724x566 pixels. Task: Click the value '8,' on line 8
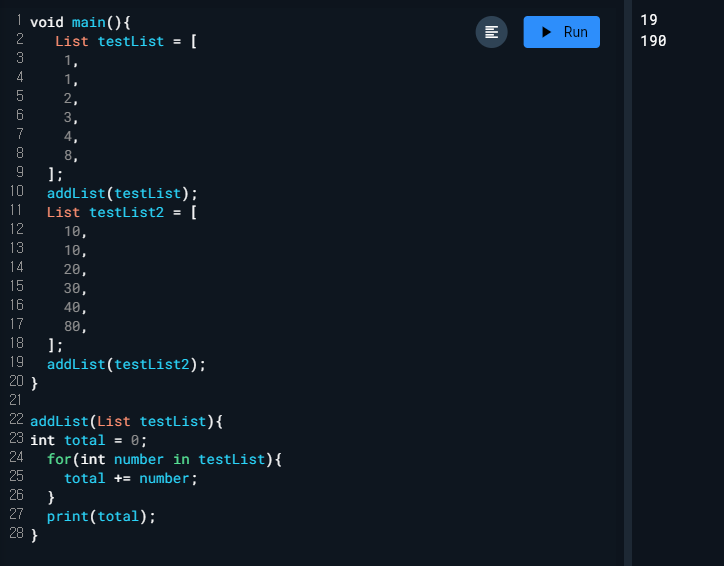click(71, 155)
